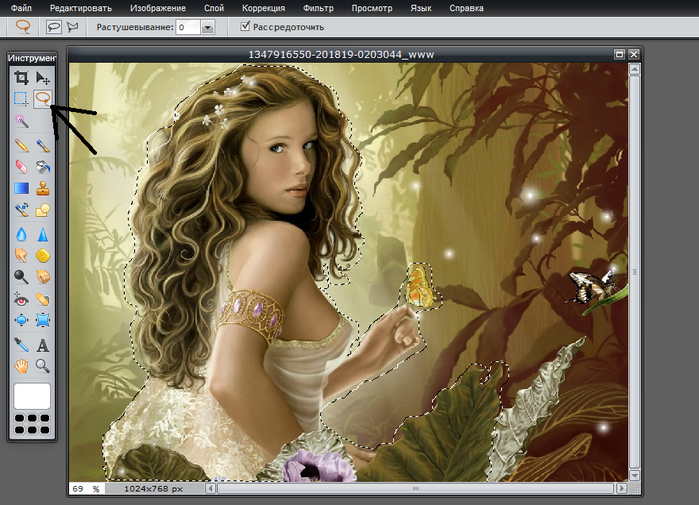Viewport: 699px width, 505px height.
Task: Select the Dodge tool
Action: [x=21, y=277]
